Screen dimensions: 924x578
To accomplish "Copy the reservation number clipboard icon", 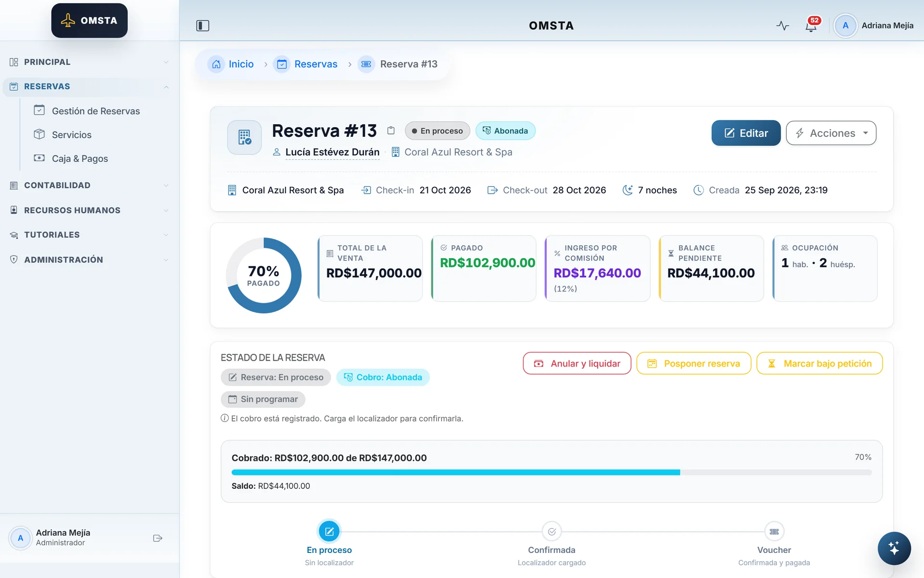I will click(391, 131).
